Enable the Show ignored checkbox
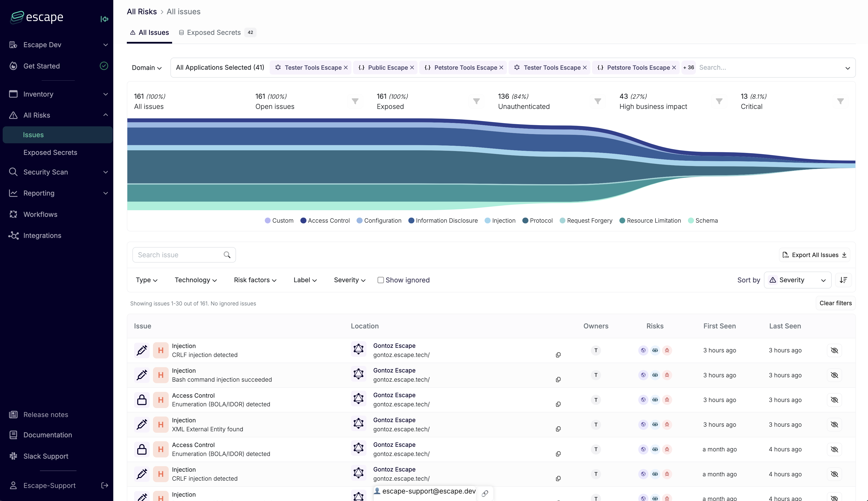The height and width of the screenshot is (501, 868). pyautogui.click(x=381, y=280)
